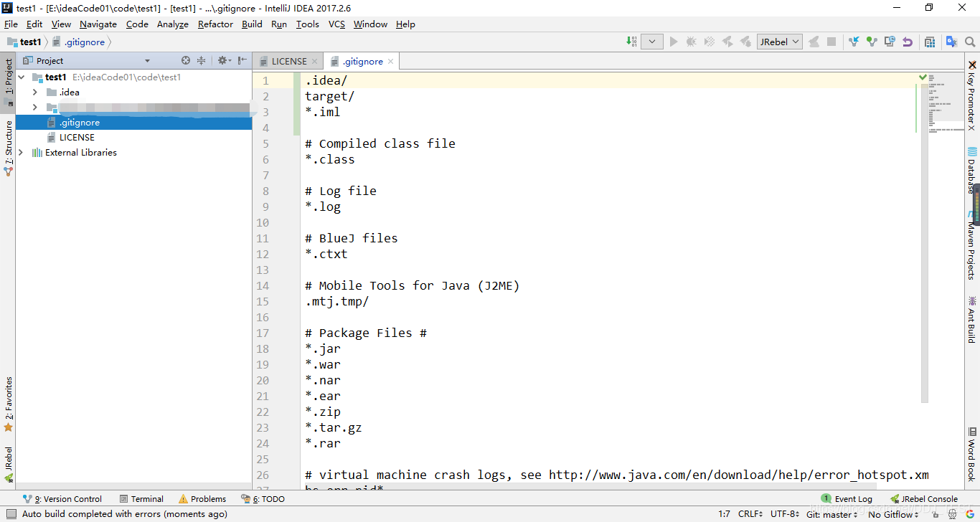
Task: Toggle the Structure side panel
Action: pos(8,149)
